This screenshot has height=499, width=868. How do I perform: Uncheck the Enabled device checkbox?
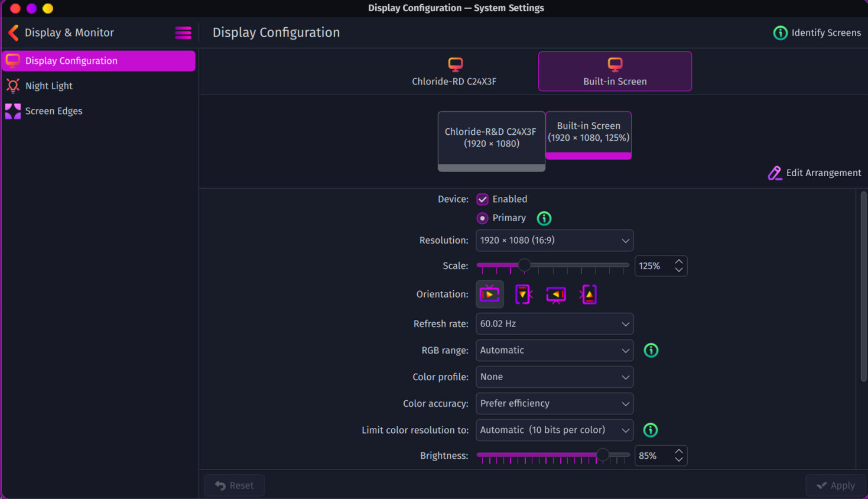(x=483, y=199)
